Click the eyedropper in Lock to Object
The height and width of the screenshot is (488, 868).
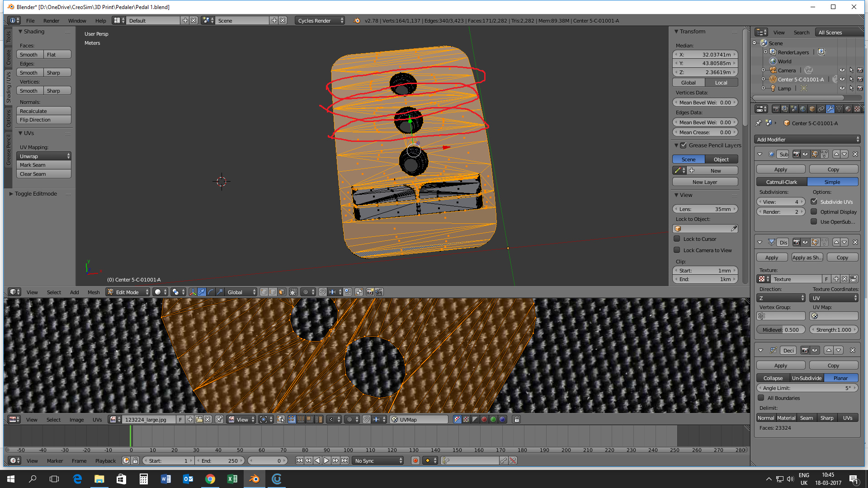coord(733,229)
